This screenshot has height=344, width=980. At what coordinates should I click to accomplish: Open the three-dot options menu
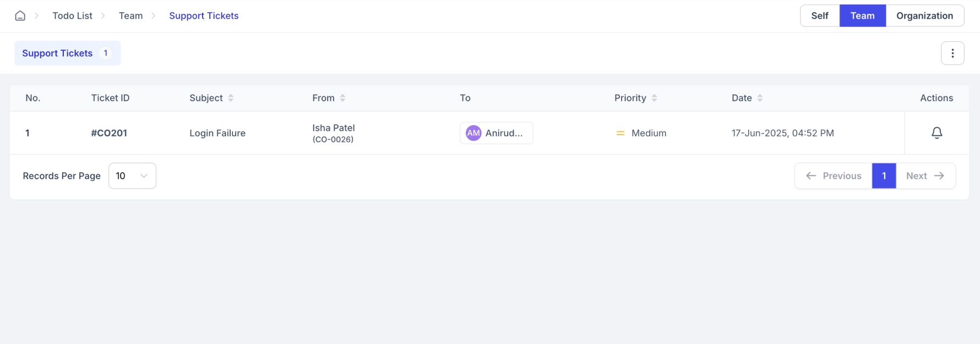click(x=952, y=53)
